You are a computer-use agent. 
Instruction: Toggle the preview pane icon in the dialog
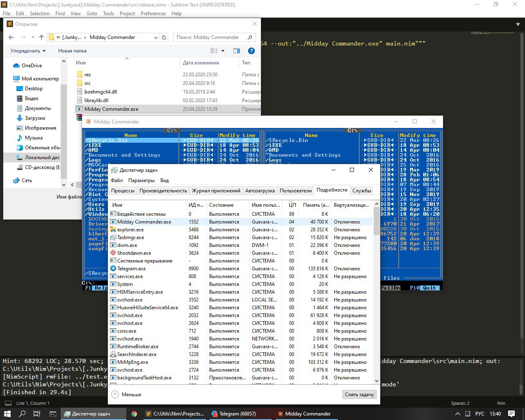click(x=237, y=51)
